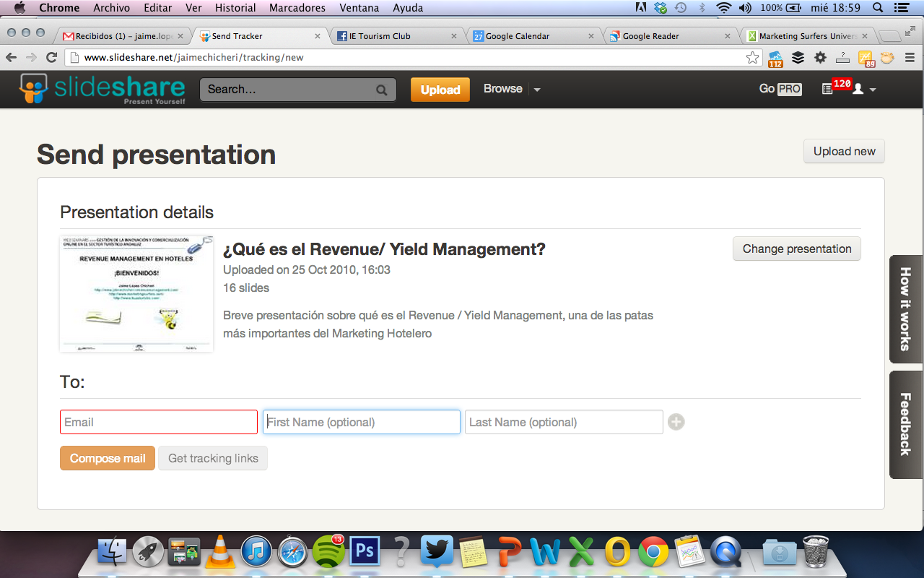Close the Send Tracker tab
Image resolution: width=924 pixels, height=578 pixels.
coord(317,36)
